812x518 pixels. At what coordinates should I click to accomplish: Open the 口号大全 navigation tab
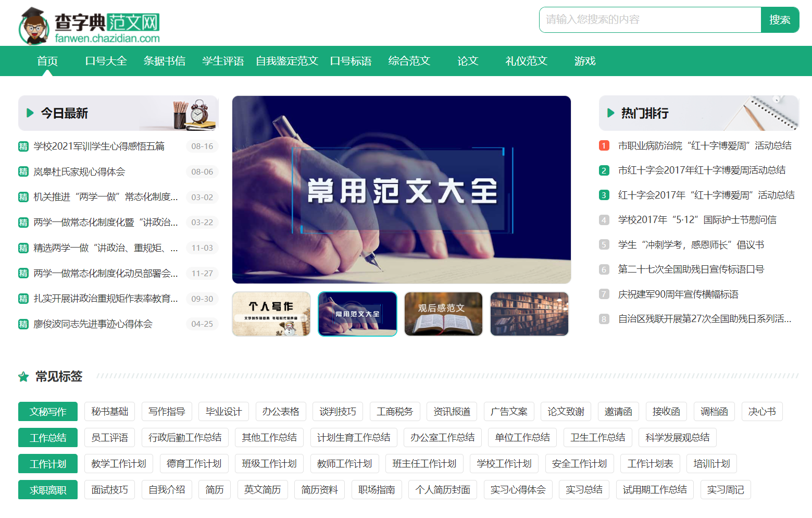[x=106, y=61]
